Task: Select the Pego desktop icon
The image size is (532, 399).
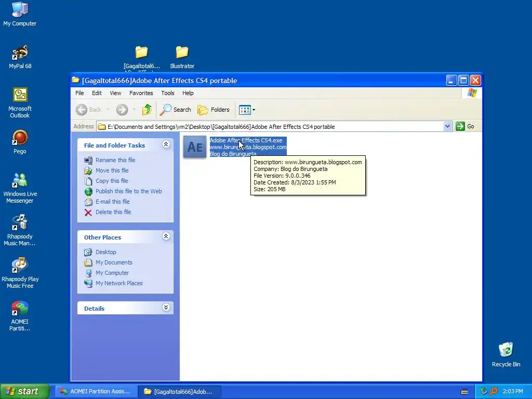Action: [x=20, y=142]
